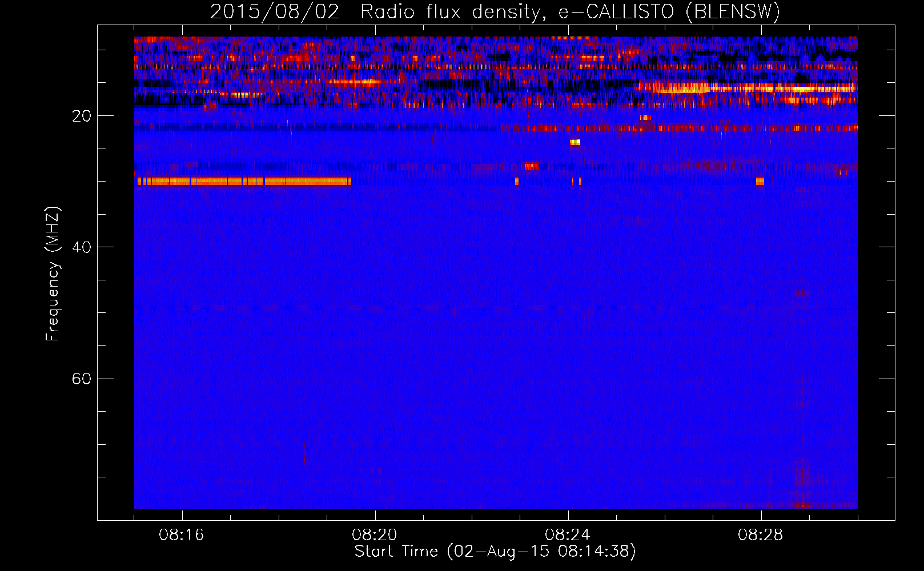
Task: Click the 08:20 time tick label
Action: (x=375, y=535)
